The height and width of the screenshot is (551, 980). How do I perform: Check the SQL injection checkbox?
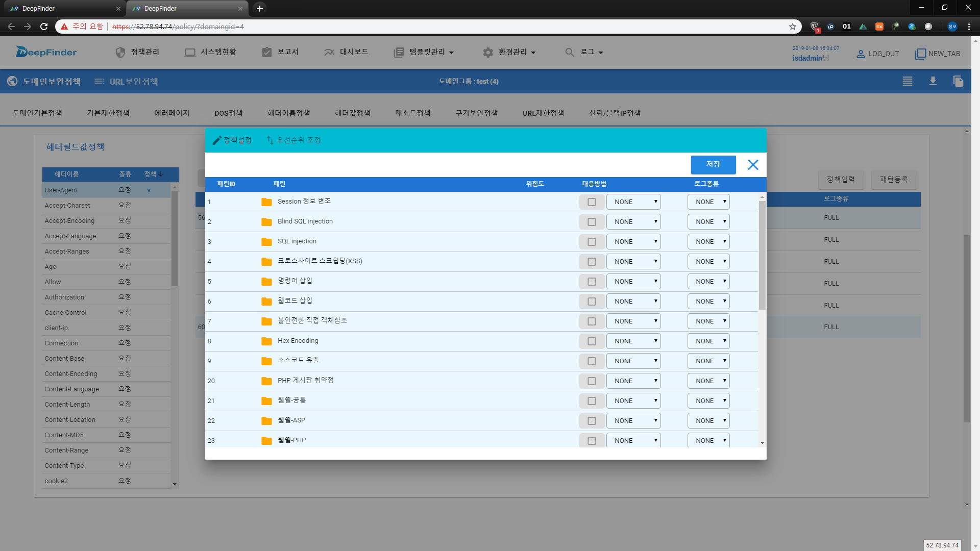coord(592,242)
